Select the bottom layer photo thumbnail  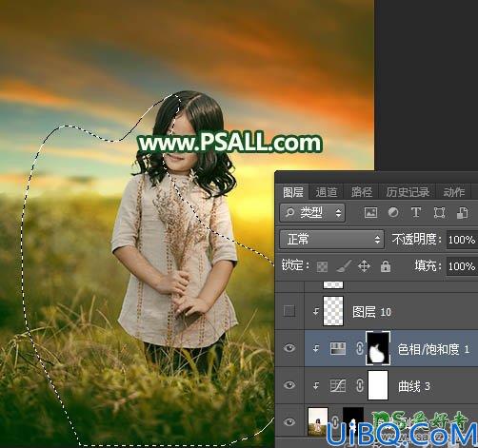318,422
